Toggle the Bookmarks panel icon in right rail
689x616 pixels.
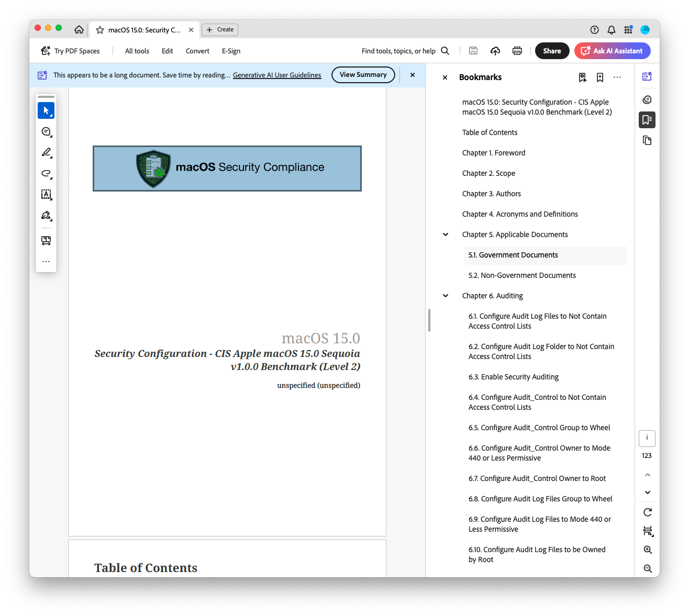pyautogui.click(x=647, y=120)
